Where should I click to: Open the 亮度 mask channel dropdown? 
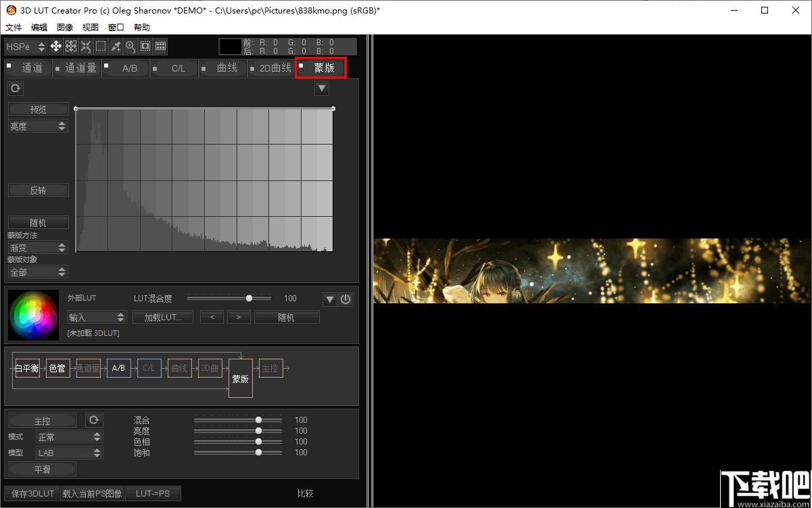38,126
